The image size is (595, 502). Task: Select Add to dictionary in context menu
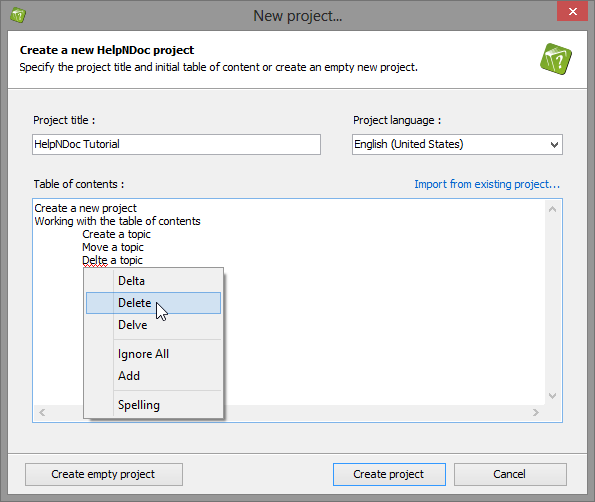pos(153,376)
